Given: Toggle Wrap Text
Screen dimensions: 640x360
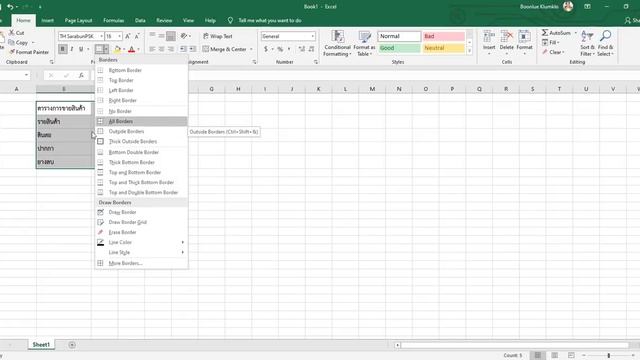Looking at the screenshot, I should pos(218,36).
